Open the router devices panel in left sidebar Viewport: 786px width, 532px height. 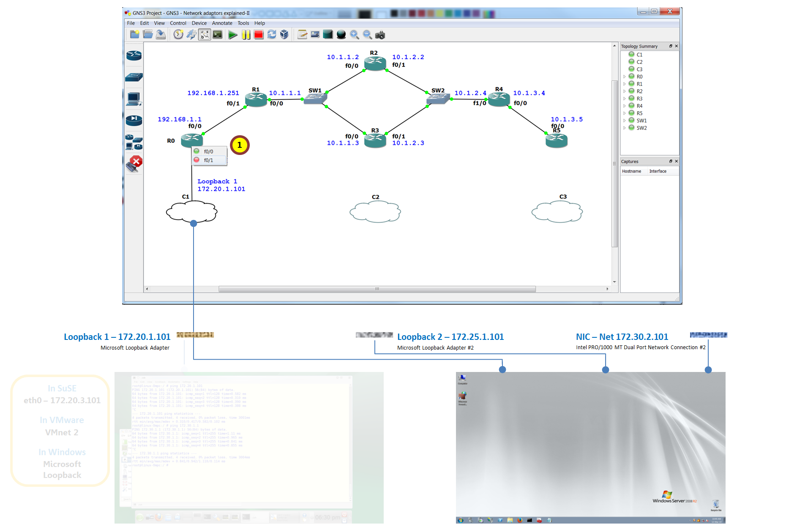pyautogui.click(x=134, y=55)
